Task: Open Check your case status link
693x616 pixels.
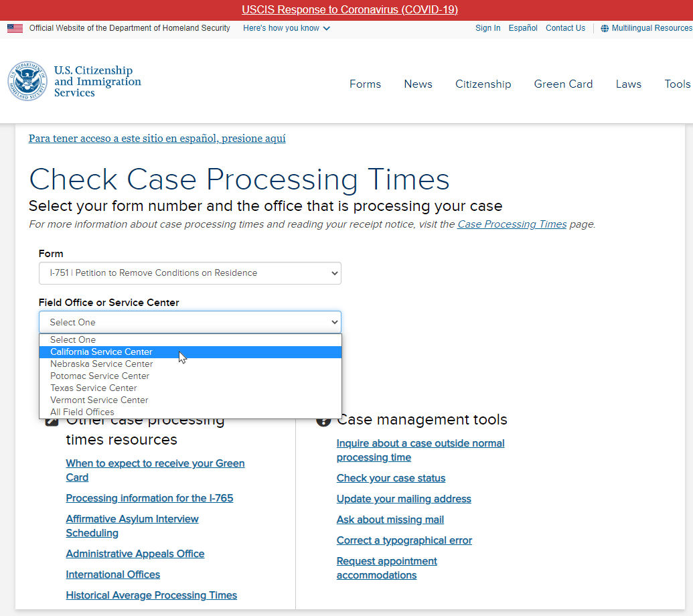Action: [391, 478]
